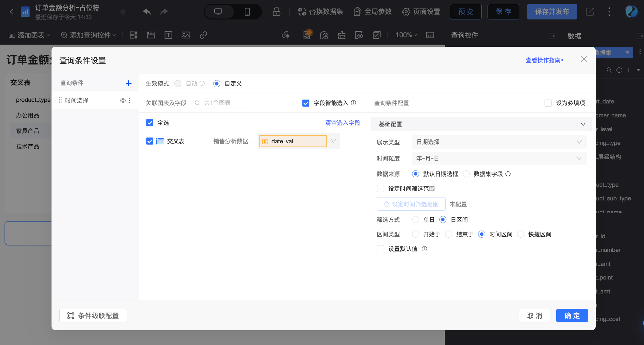Open the comments icon in toolbar

click(324, 35)
